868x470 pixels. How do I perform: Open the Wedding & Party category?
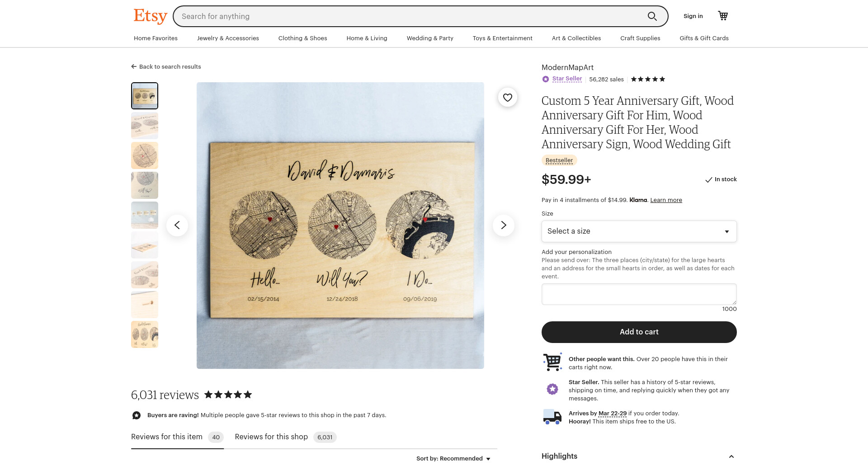point(429,38)
